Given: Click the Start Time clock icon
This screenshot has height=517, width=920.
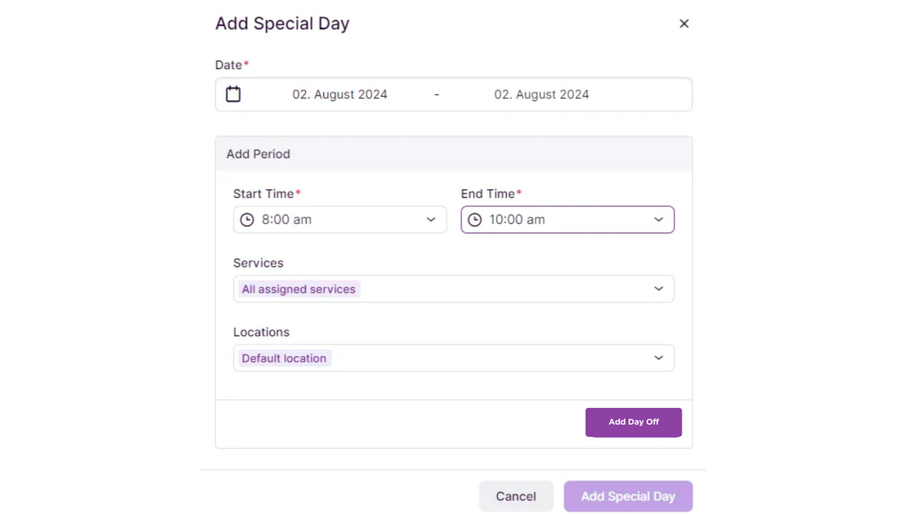Looking at the screenshot, I should 247,220.
